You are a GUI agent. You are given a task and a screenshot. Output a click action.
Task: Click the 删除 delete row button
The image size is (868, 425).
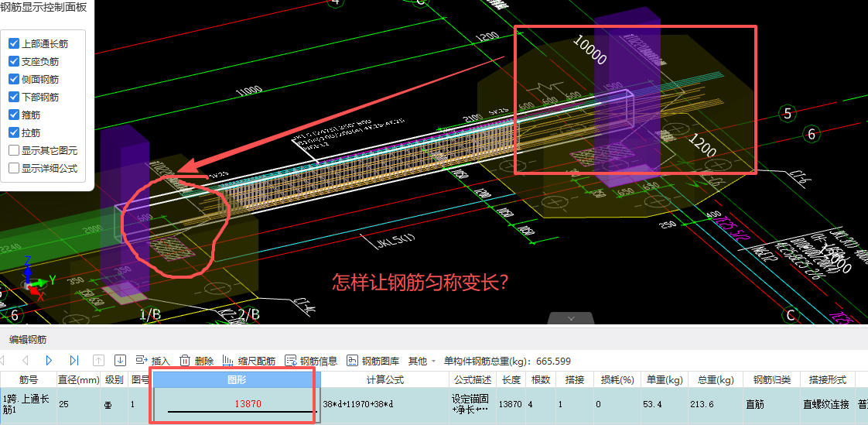pyautogui.click(x=197, y=361)
